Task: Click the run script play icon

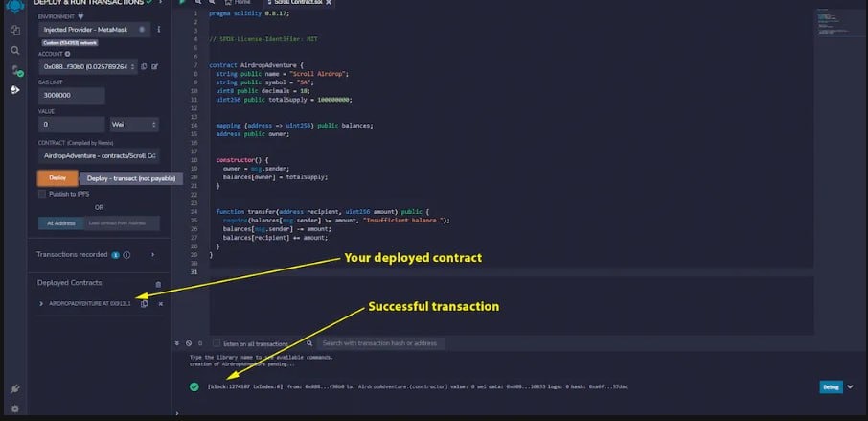Action: click(x=182, y=2)
